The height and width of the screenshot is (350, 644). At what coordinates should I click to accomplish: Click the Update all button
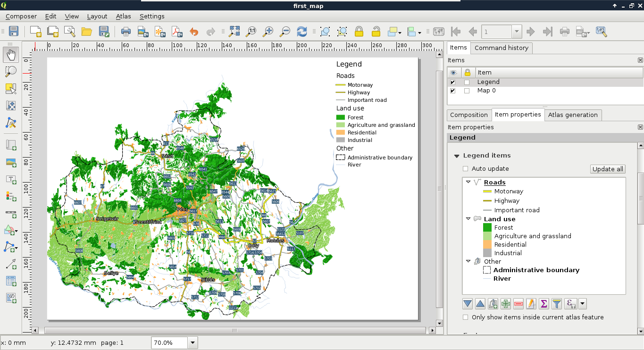[608, 169]
